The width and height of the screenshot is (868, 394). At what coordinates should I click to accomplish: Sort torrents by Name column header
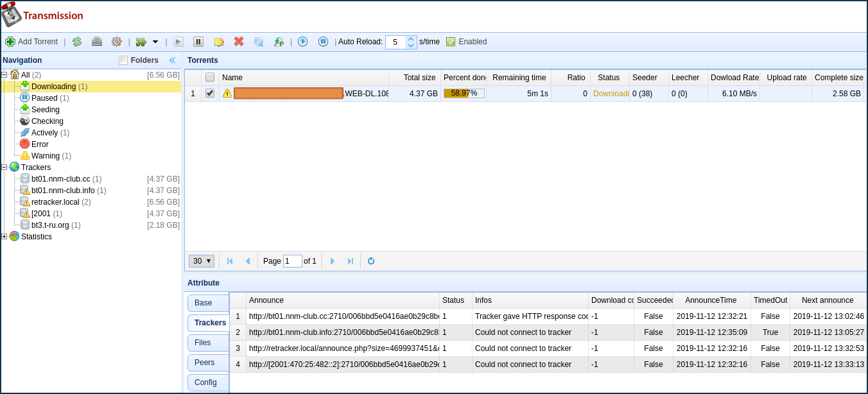pos(304,78)
